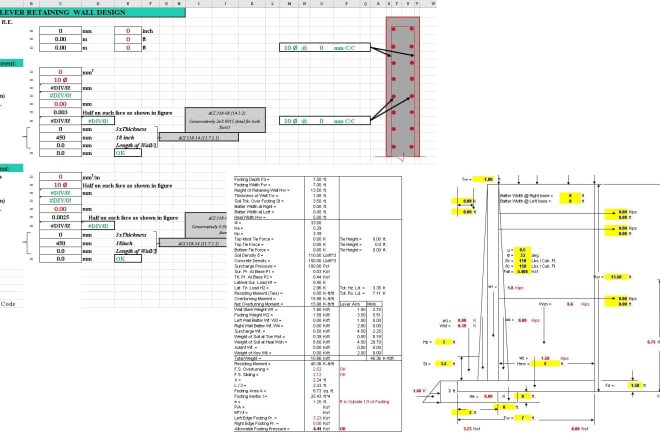
Task: Select the Code label near the sheet edge
Action: pyautogui.click(x=8, y=304)
